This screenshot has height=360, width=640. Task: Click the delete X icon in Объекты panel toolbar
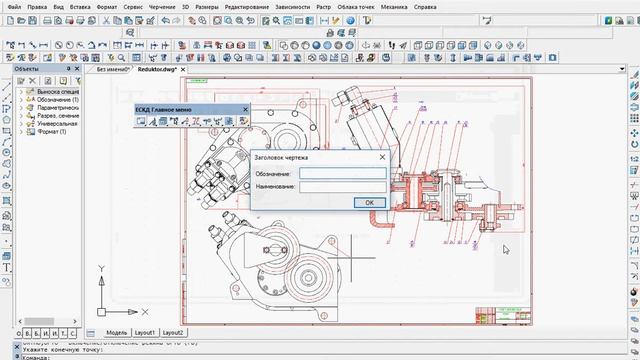coord(32,81)
